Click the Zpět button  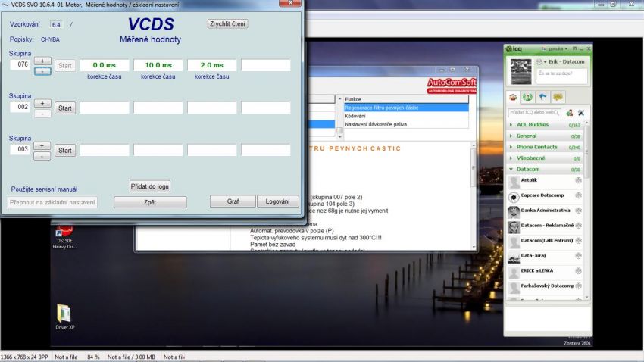pyautogui.click(x=150, y=202)
